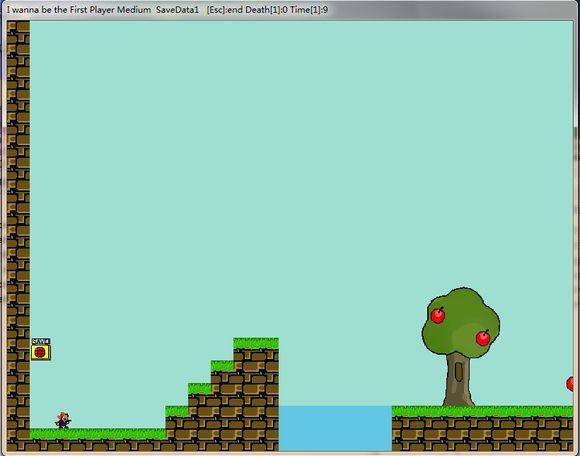Screen dimensions: 580x456
Task: Click the apple at the right screen edge
Action: (x=570, y=384)
